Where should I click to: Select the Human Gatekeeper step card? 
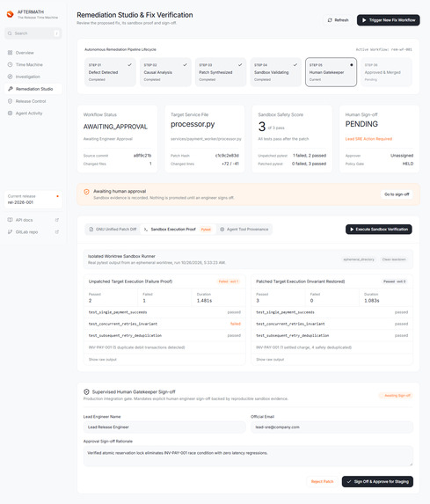[x=331, y=72]
